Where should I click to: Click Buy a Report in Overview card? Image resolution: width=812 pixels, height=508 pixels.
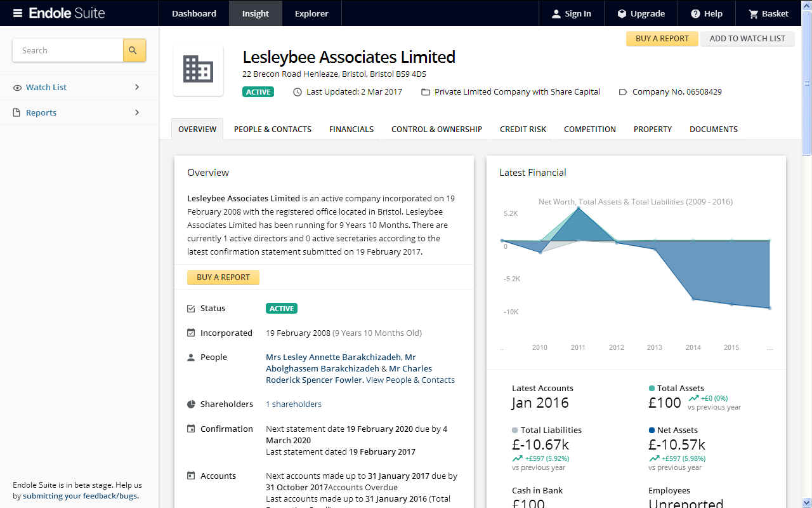[x=223, y=277]
